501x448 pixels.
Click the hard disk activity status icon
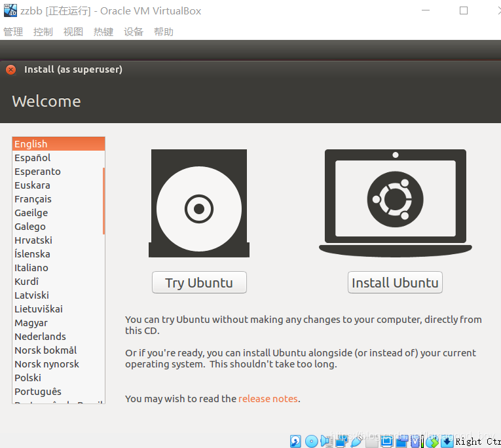tap(295, 441)
